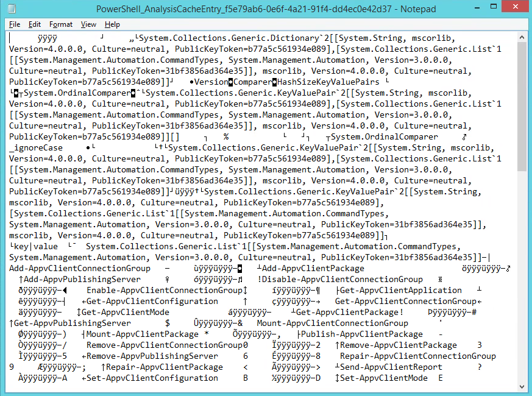Click the text "System.Collections.Generic.Dictionary`2"
The width and height of the screenshot is (532, 396).
(x=235, y=38)
